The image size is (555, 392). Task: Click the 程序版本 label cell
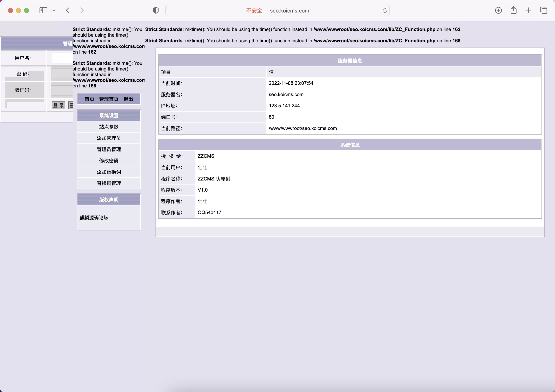177,190
